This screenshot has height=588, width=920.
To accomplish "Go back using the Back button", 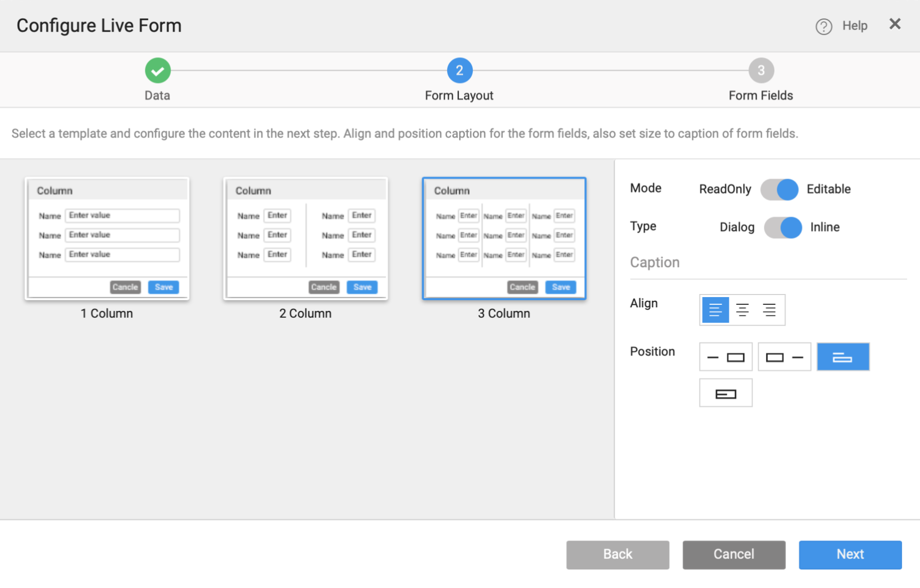I will click(x=618, y=555).
